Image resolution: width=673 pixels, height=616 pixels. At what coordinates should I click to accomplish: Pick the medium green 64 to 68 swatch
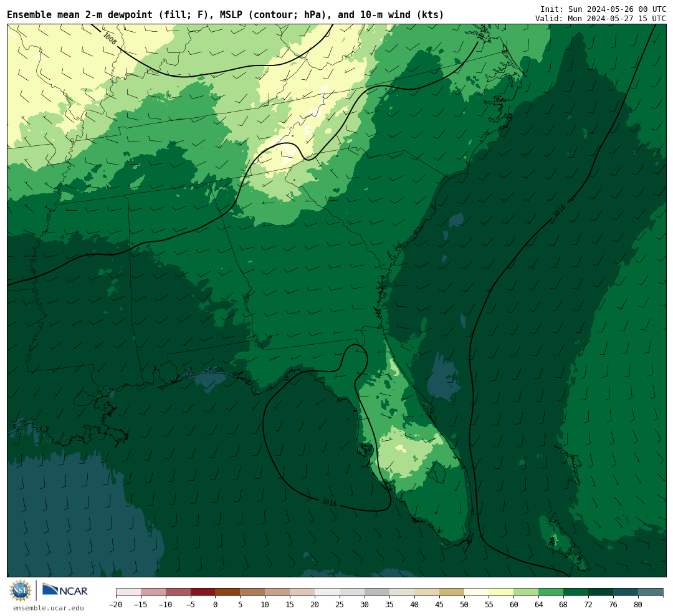tap(551, 592)
